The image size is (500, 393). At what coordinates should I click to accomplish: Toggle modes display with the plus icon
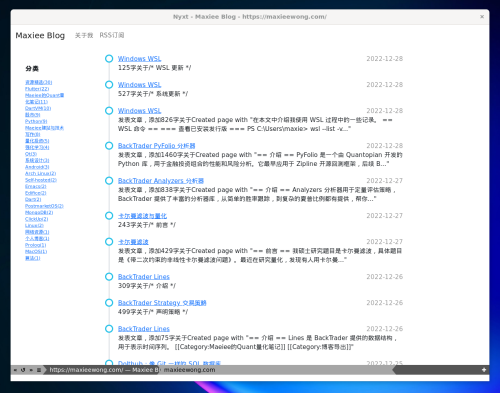coord(484,370)
